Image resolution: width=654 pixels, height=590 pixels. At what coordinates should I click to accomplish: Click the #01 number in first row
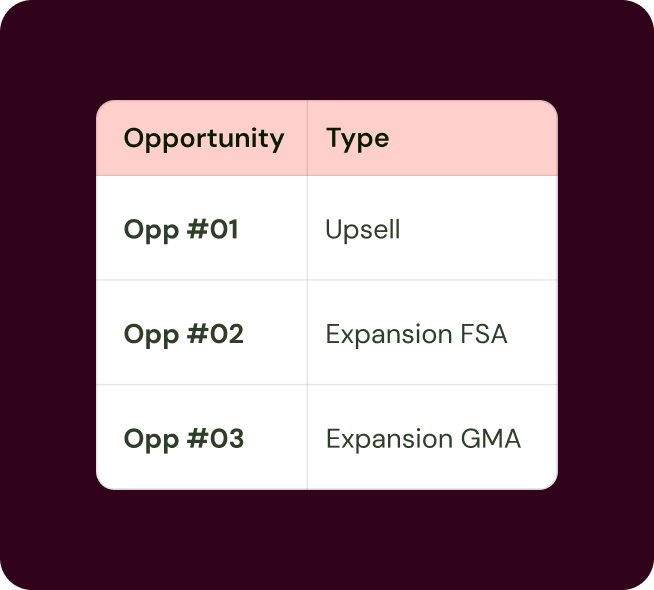[213, 229]
